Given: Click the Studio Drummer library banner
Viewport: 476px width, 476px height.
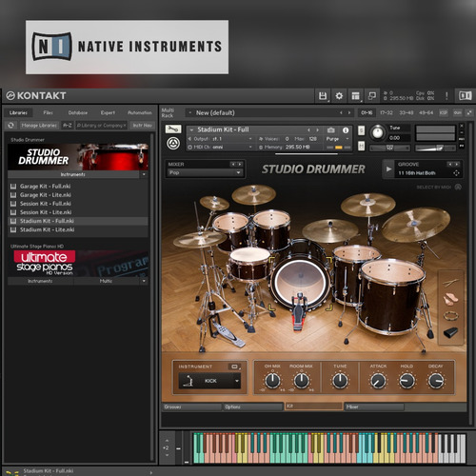Looking at the screenshot, I should point(78,157).
